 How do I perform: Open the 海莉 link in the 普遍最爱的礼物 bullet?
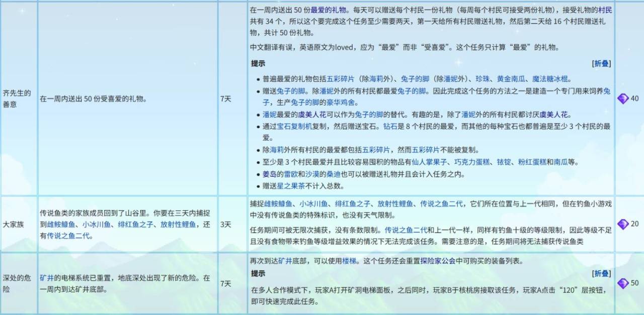pyautogui.click(x=376, y=79)
